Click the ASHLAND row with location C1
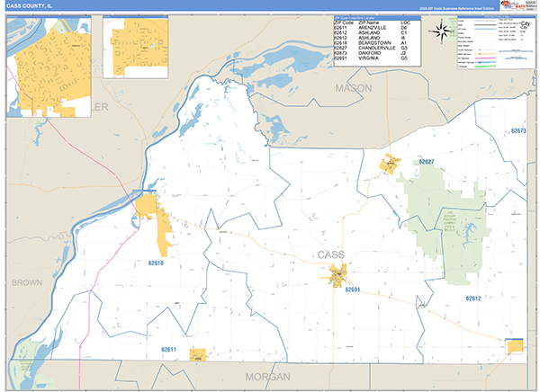The image size is (540, 392). tap(372, 33)
